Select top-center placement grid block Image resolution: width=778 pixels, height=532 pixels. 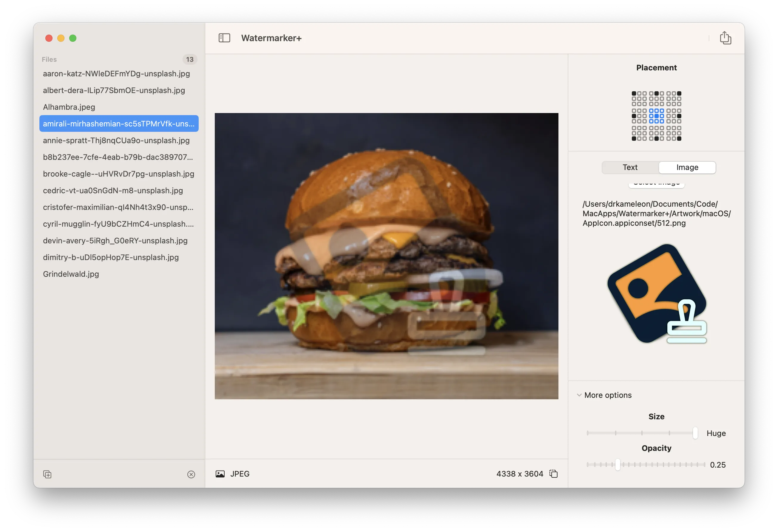tap(656, 98)
